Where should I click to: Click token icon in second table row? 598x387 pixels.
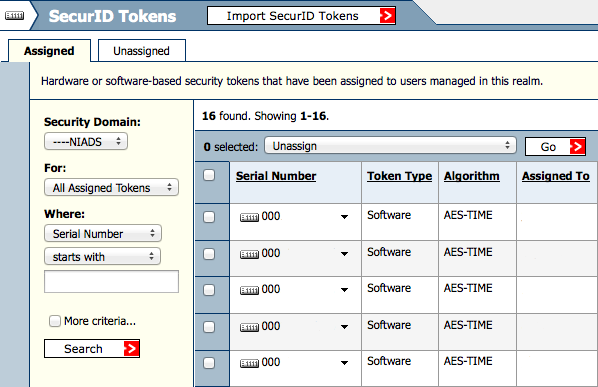click(249, 254)
